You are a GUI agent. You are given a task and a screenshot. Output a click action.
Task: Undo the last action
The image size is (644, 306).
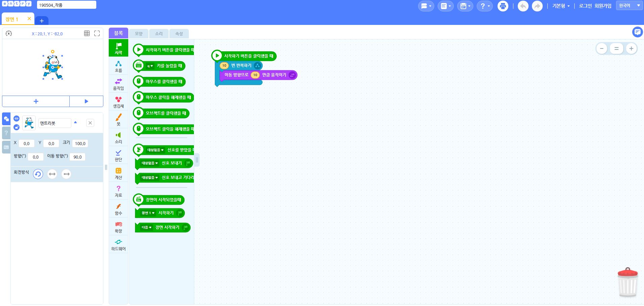(523, 6)
